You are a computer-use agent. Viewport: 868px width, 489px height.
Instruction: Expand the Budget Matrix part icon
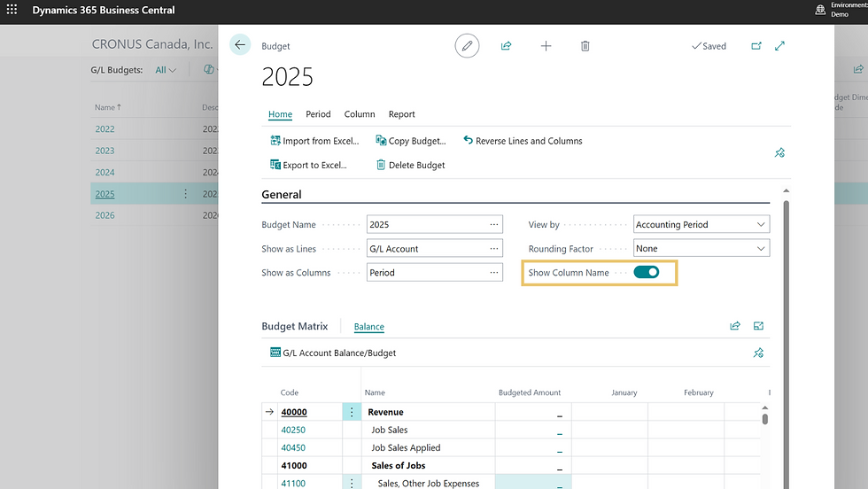[758, 326]
